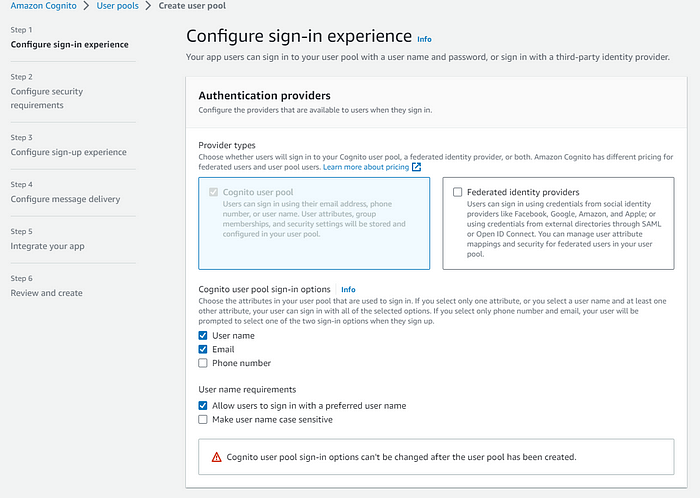Viewport: 700px width, 498px height.
Task: Open Info link beside sign-in options
Action: (348, 289)
